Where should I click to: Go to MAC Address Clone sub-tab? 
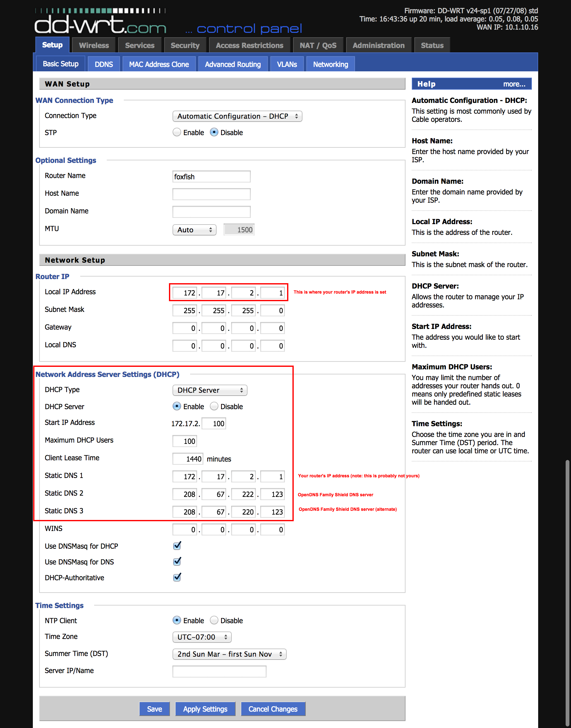[159, 64]
